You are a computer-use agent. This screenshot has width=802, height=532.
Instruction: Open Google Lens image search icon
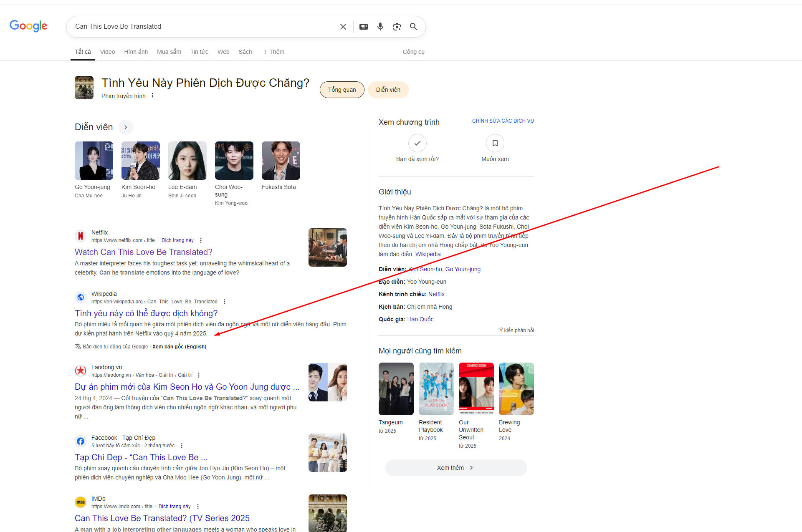click(397, 27)
